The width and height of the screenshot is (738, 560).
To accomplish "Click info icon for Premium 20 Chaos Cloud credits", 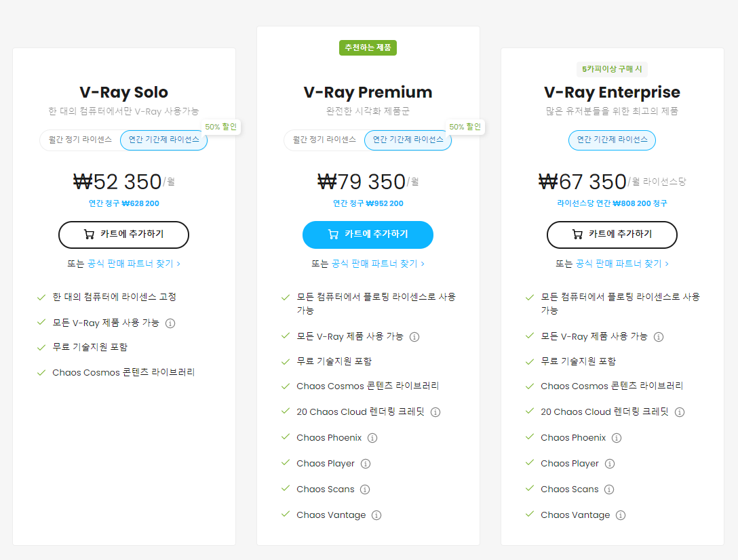I will [435, 412].
